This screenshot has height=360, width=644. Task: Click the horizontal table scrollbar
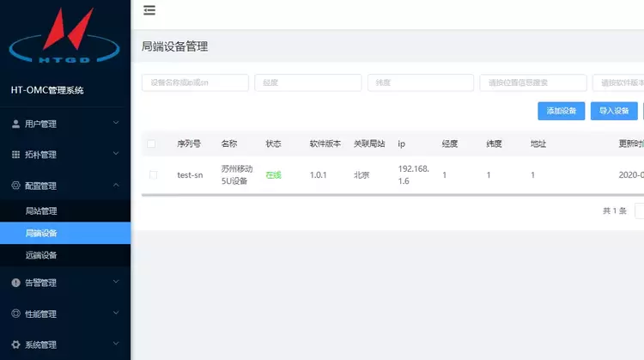(386, 195)
